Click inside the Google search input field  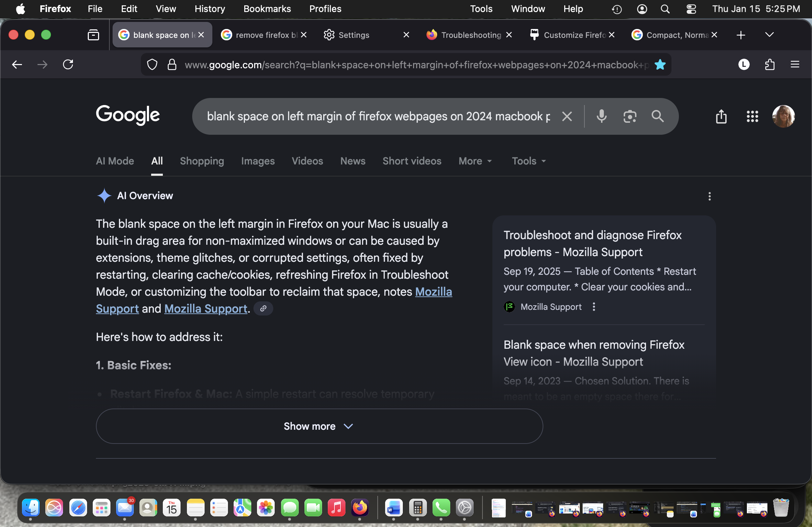(378, 116)
